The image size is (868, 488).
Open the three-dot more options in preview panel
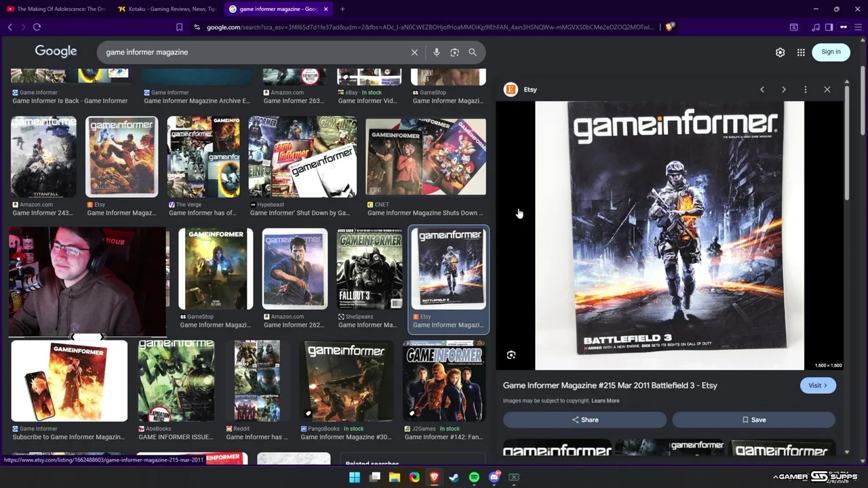pyautogui.click(x=806, y=89)
